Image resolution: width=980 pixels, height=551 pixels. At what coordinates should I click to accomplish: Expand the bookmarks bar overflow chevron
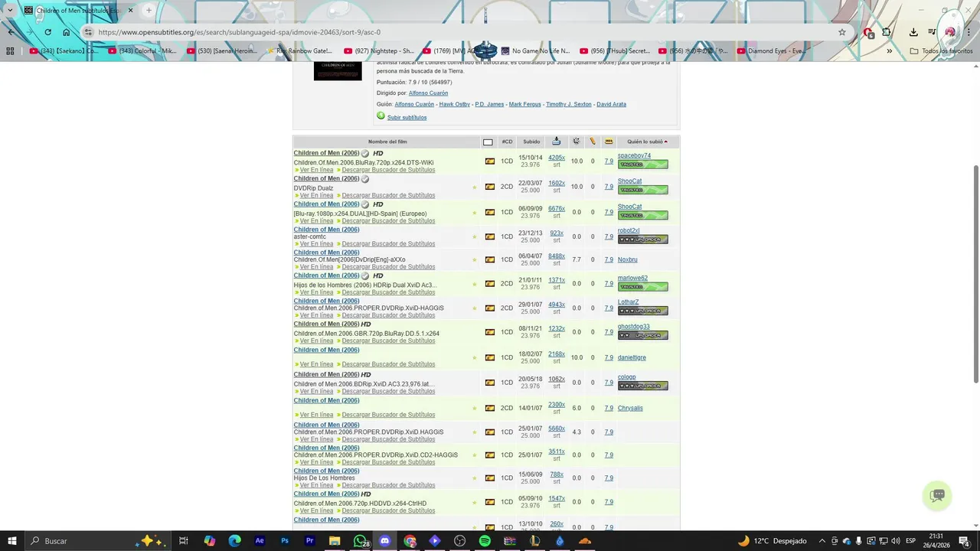(889, 51)
